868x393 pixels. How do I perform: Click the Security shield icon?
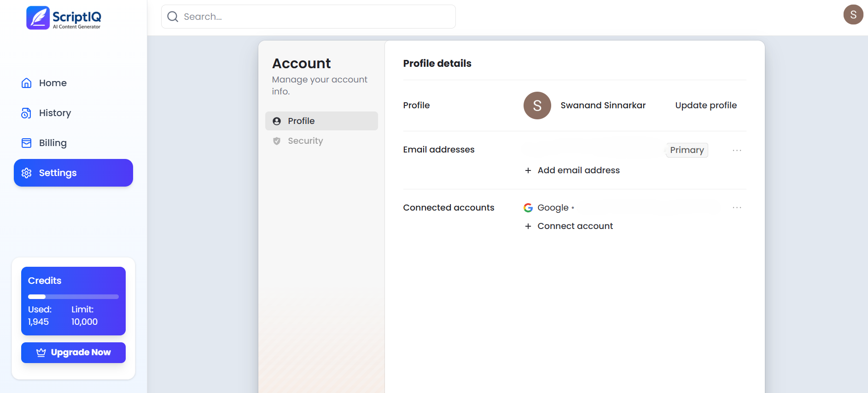277,141
